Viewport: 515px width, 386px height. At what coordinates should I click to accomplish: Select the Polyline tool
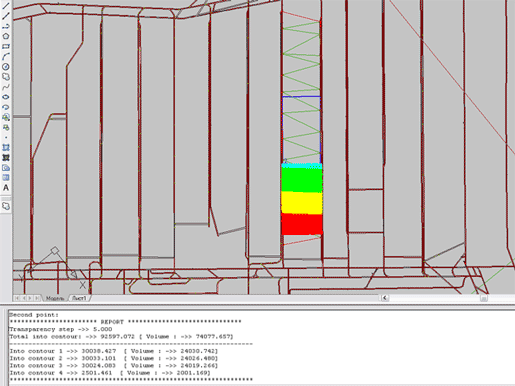[x=6, y=26]
